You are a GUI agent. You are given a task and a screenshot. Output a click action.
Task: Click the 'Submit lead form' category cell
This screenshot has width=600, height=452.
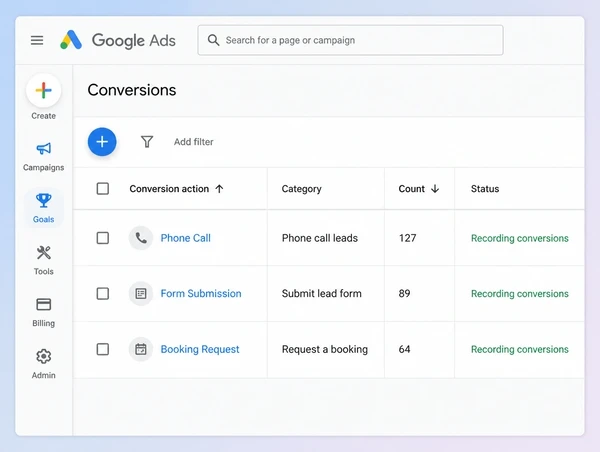tap(321, 294)
